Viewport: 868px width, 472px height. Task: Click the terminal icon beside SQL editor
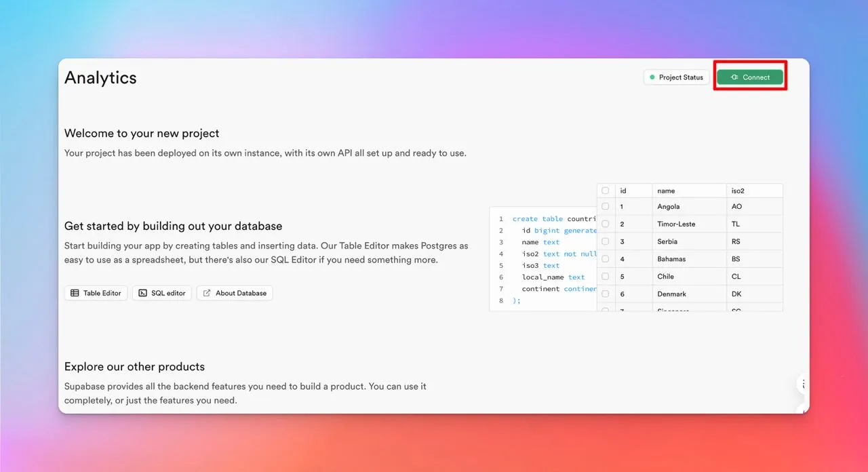coord(142,293)
